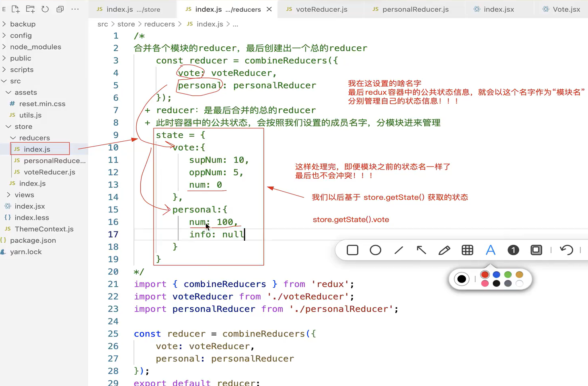Pick the red color swatch
The height and width of the screenshot is (386, 588).
coord(485,275)
